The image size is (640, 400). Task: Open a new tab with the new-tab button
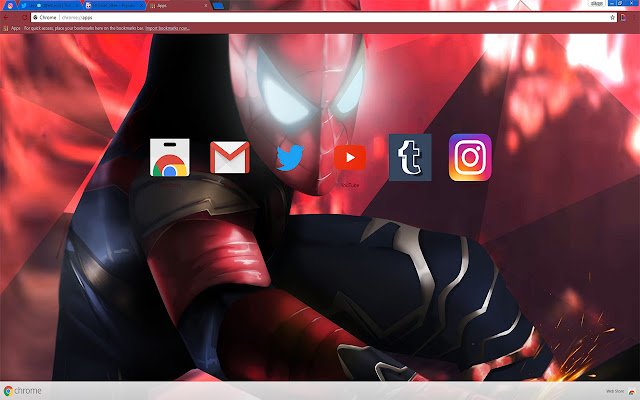pyautogui.click(x=219, y=6)
